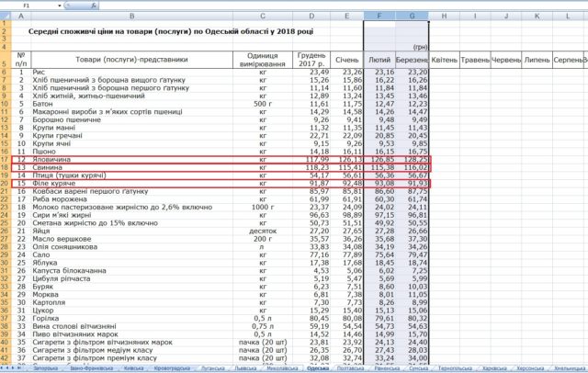Click the Квітень column heading cell

(446, 60)
